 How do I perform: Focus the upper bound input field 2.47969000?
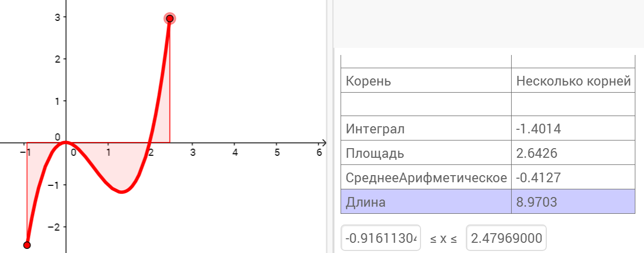click(x=506, y=238)
